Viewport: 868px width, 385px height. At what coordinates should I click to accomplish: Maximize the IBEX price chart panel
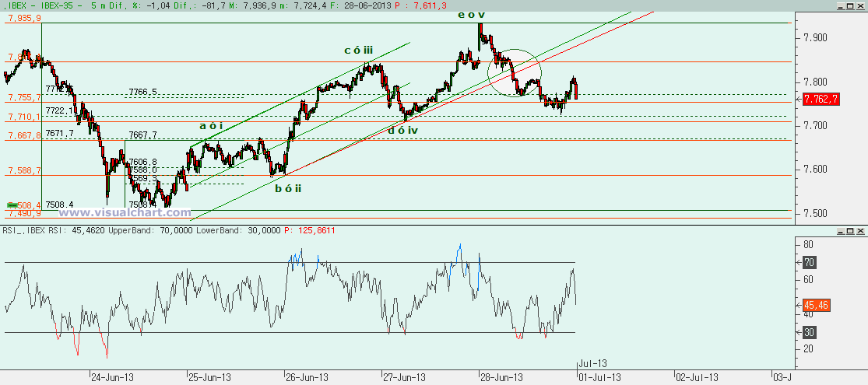852,5
